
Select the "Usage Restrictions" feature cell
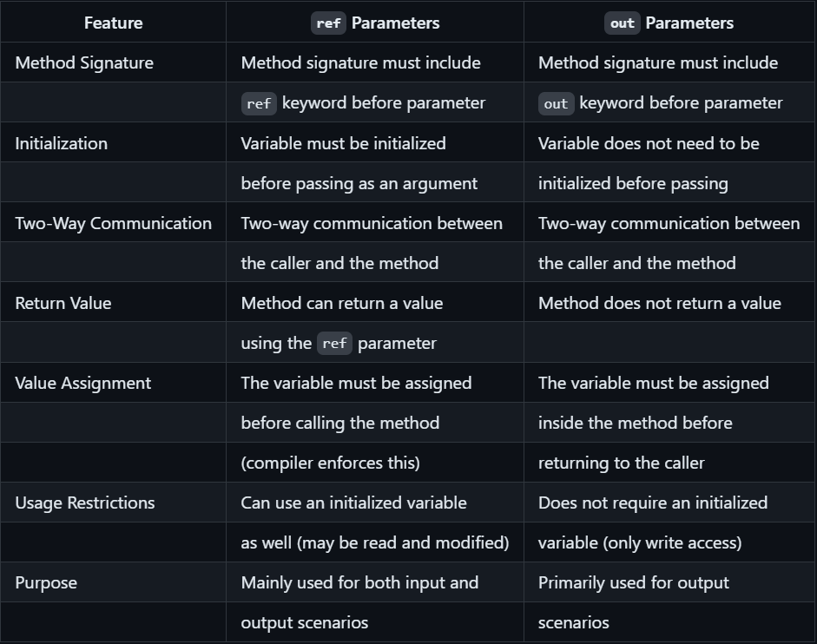85,503
